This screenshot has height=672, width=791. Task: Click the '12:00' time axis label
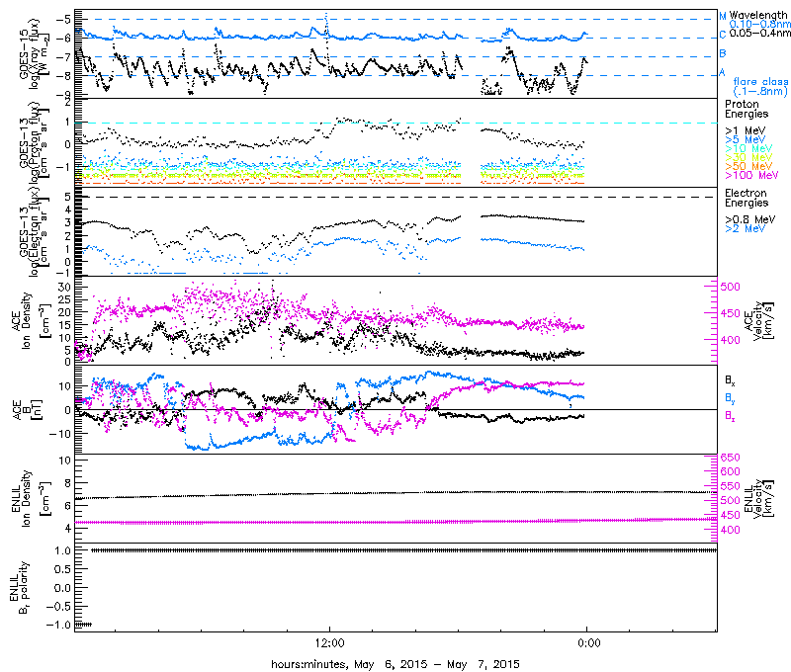pyautogui.click(x=329, y=643)
